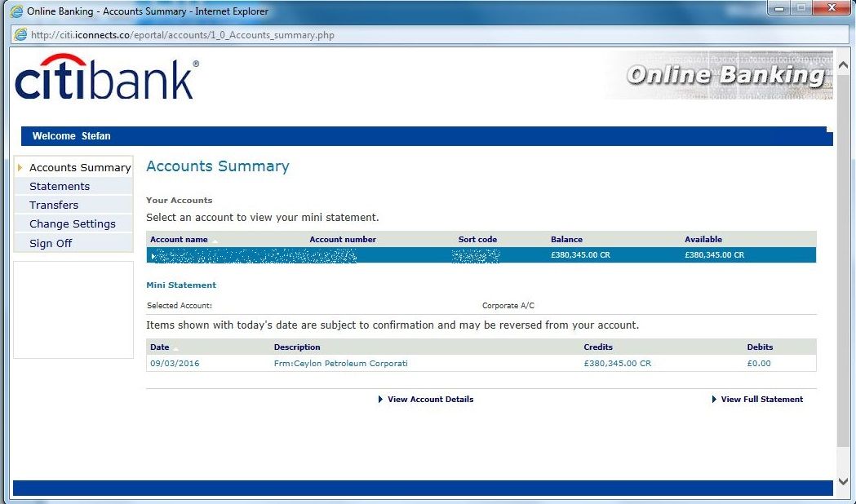Screen dimensions: 856x504
Task: Click the Balance column header
Action: tap(566, 240)
